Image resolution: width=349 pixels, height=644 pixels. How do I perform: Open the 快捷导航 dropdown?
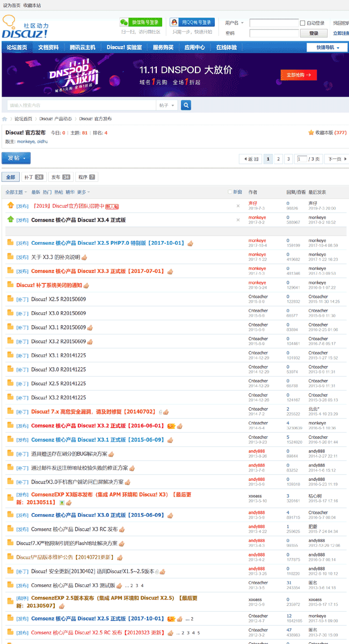326,47
